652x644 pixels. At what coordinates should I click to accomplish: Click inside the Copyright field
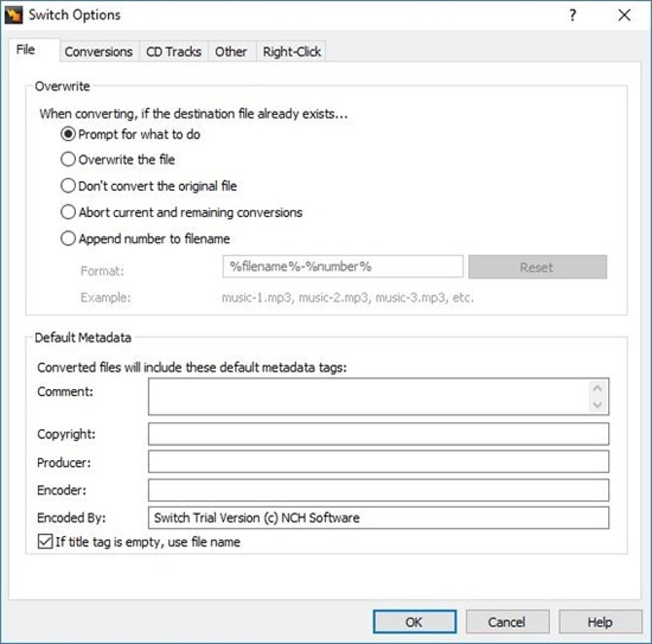pyautogui.click(x=377, y=434)
